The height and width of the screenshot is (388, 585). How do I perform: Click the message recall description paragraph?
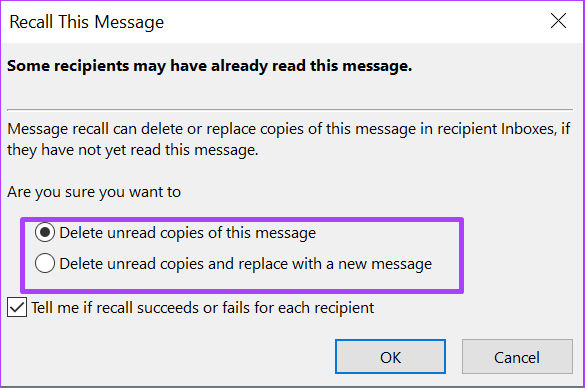point(289,140)
